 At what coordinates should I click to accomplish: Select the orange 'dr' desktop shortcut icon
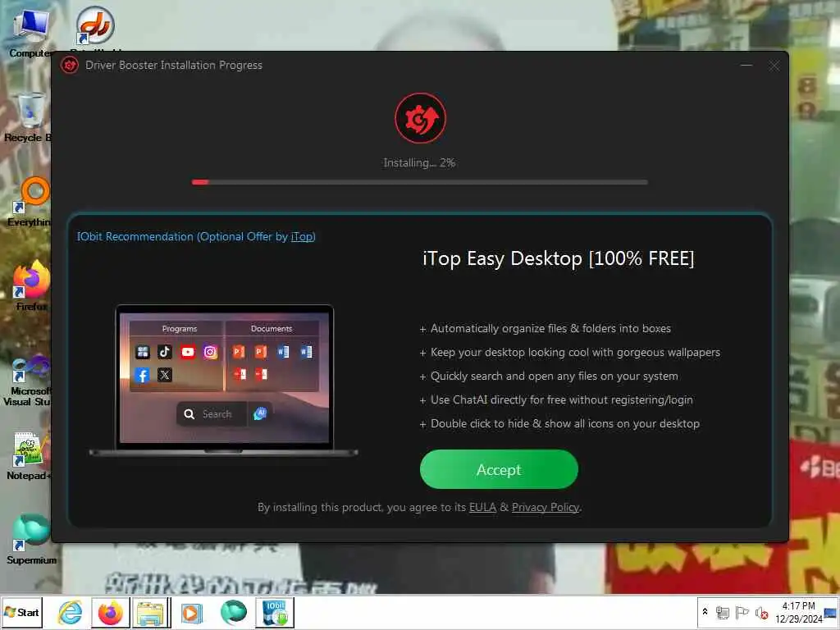(95, 27)
